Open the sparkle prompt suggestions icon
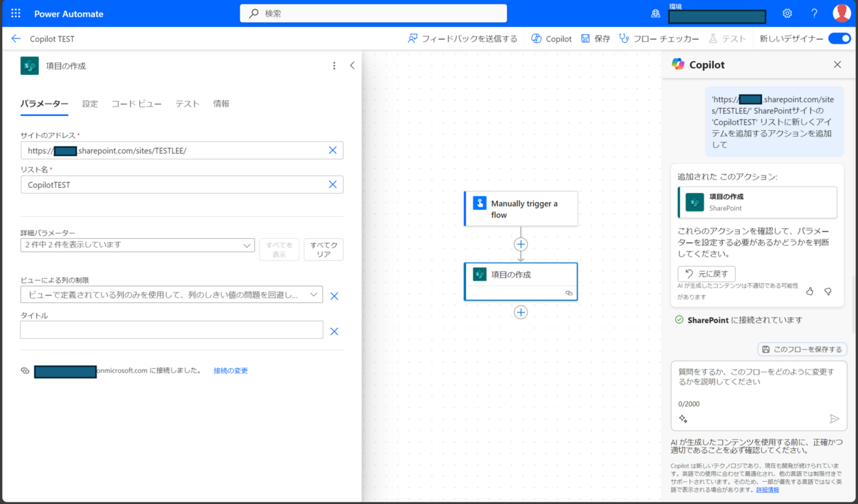 coord(683,419)
